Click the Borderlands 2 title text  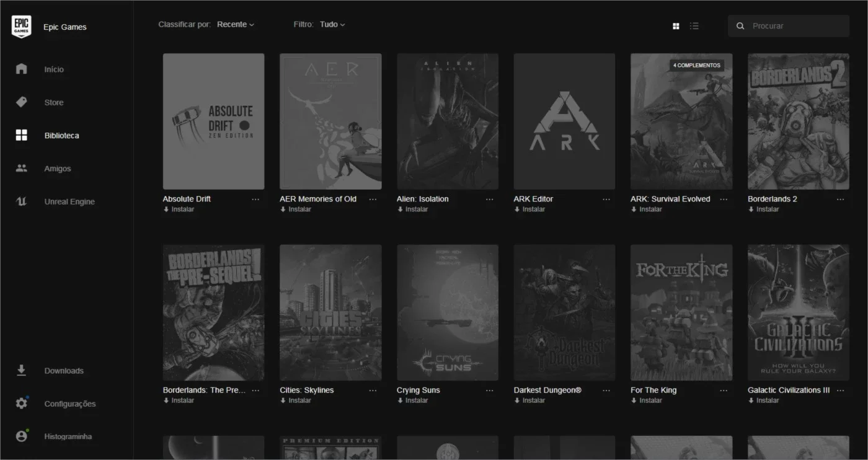[x=773, y=199]
